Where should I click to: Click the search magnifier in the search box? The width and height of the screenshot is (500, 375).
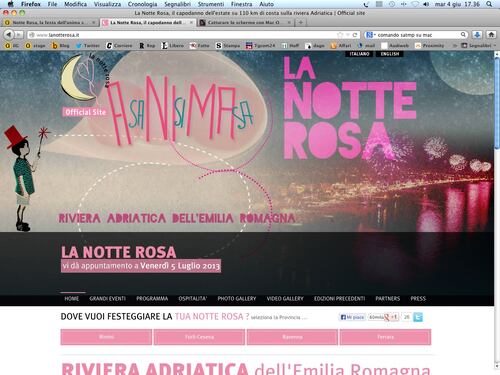pos(463,35)
